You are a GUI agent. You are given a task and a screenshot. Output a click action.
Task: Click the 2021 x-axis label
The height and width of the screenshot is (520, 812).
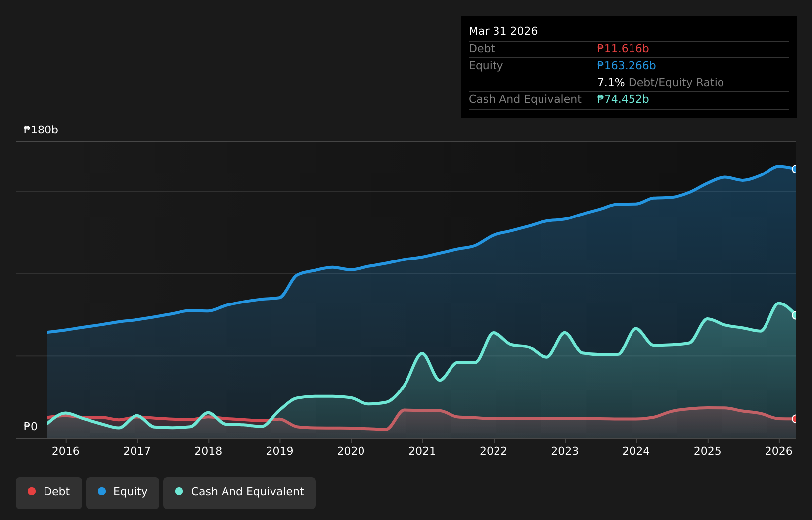(422, 451)
